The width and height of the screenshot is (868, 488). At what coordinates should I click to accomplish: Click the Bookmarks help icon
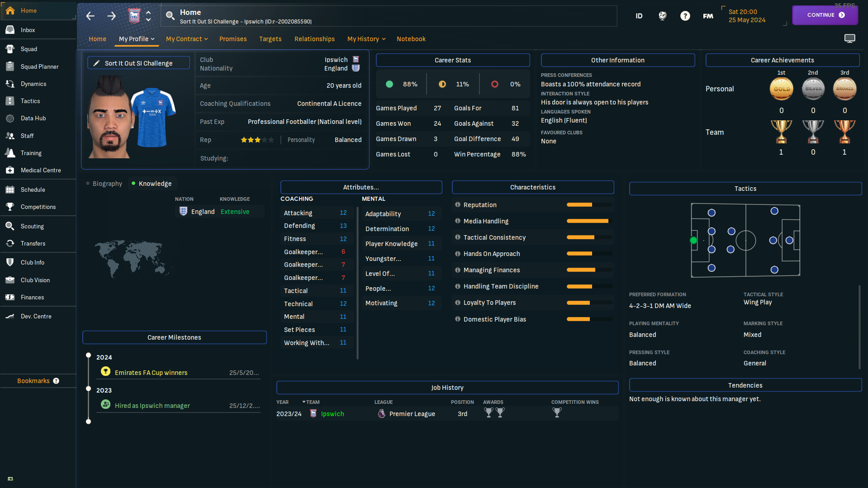point(56,381)
